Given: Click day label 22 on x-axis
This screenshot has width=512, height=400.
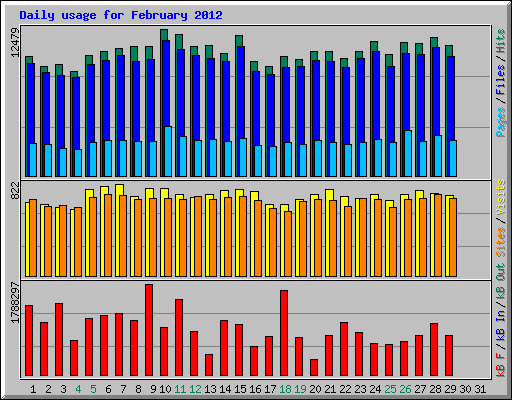Looking at the screenshot, I should (345, 389).
